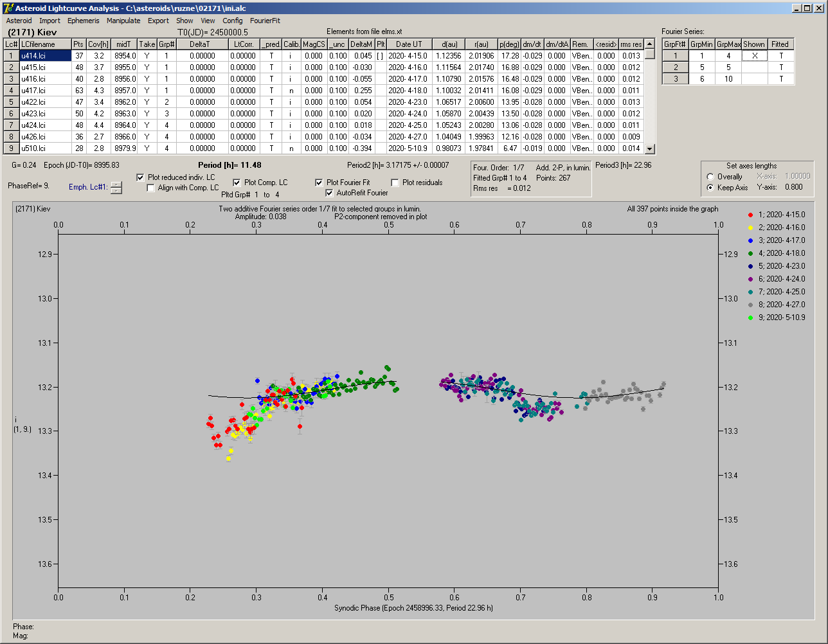The width and height of the screenshot is (828, 644).
Task: Open the Import menu
Action: point(50,21)
